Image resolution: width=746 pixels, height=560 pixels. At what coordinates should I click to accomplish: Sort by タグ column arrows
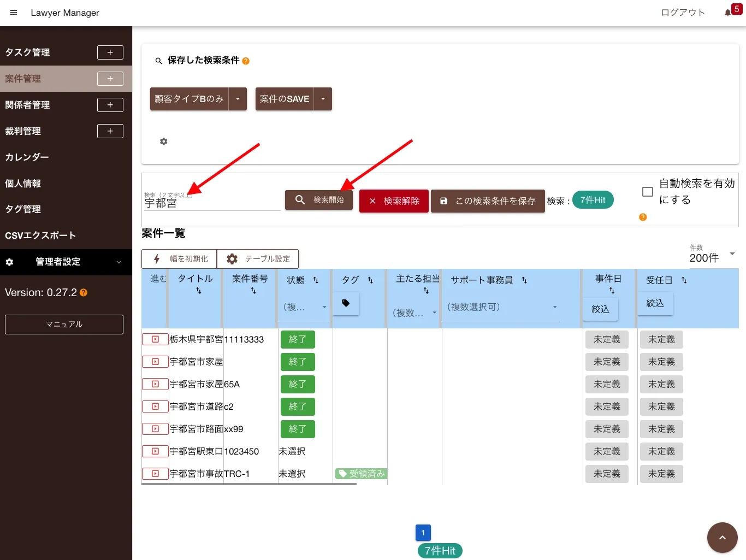(x=370, y=280)
